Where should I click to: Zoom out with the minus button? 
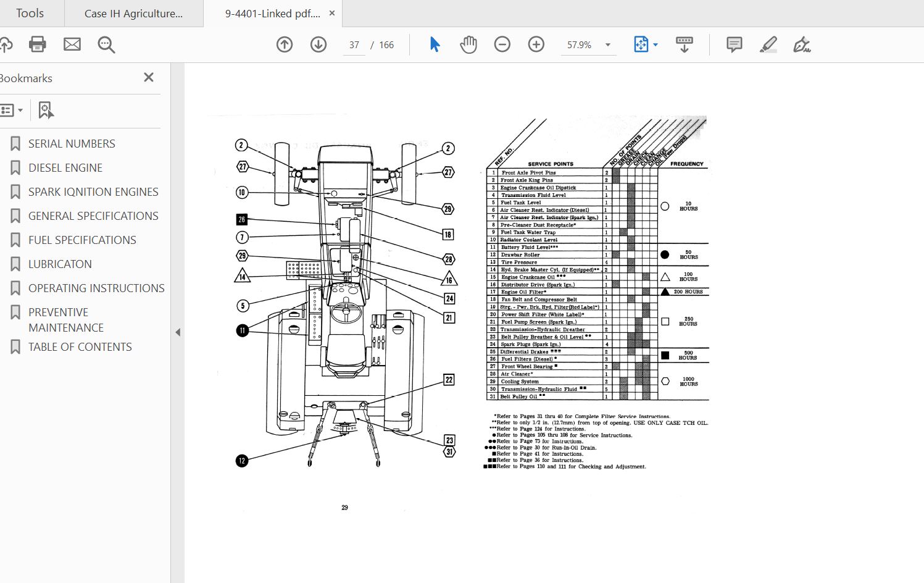pos(502,44)
